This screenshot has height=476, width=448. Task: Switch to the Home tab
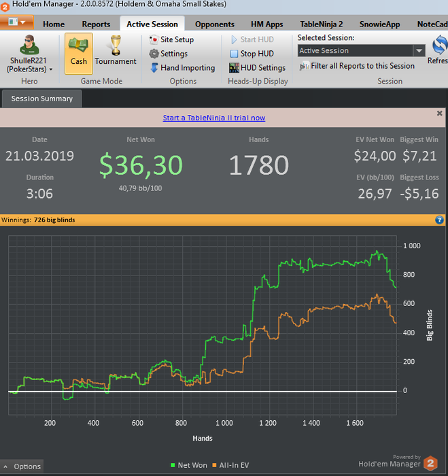pyautogui.click(x=54, y=24)
